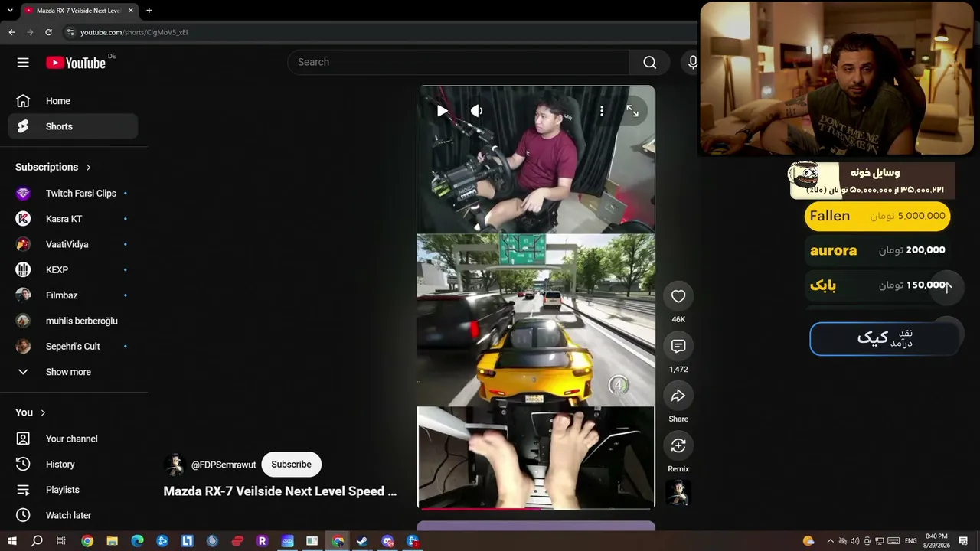Open the system volume control
This screenshot has width=980, height=551.
854,541
